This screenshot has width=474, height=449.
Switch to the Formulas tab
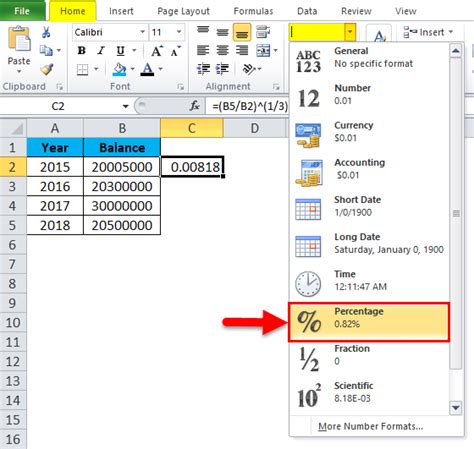click(x=253, y=11)
